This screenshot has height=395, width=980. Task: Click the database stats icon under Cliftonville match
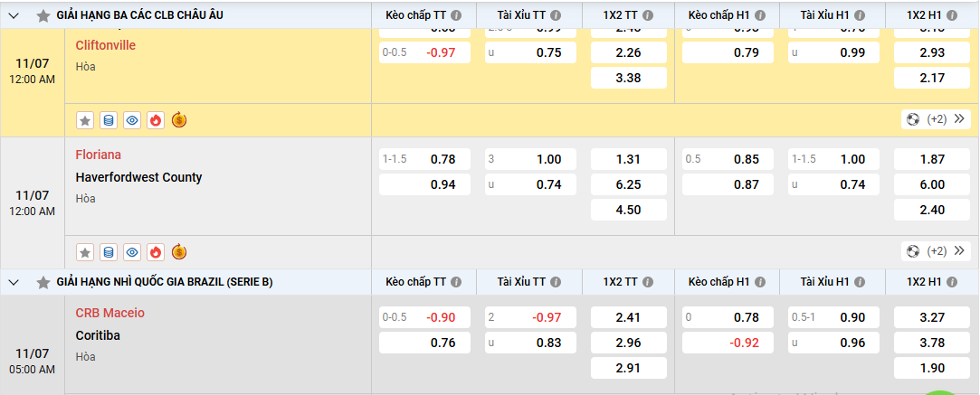click(109, 120)
